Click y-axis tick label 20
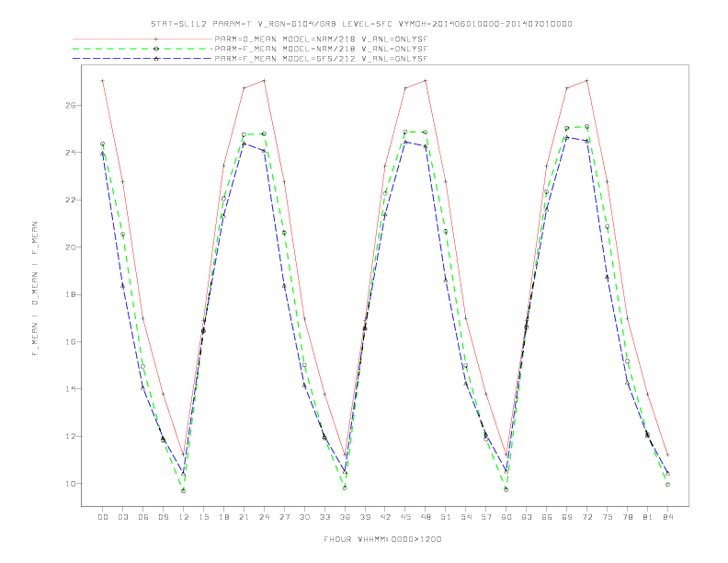The width and height of the screenshot is (728, 563). point(71,247)
